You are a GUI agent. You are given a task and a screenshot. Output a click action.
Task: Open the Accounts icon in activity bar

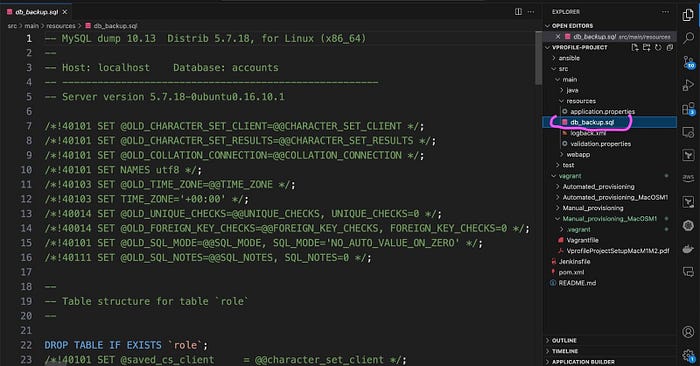click(688, 332)
